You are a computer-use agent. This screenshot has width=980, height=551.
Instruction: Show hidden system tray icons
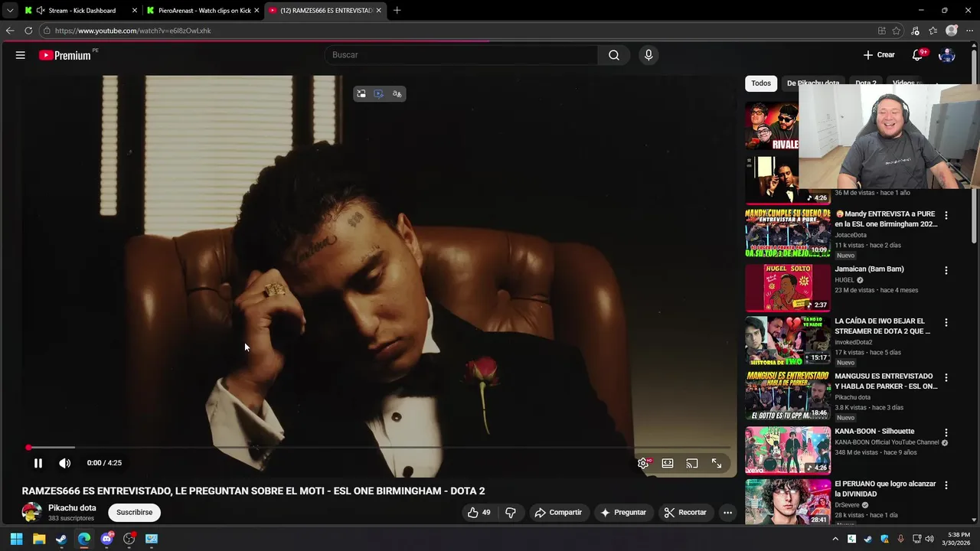(835, 539)
